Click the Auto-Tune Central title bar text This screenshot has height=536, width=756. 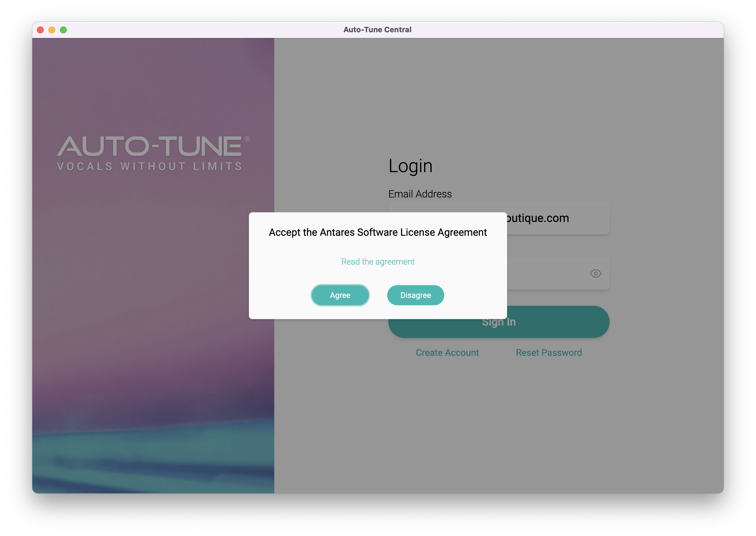click(377, 30)
